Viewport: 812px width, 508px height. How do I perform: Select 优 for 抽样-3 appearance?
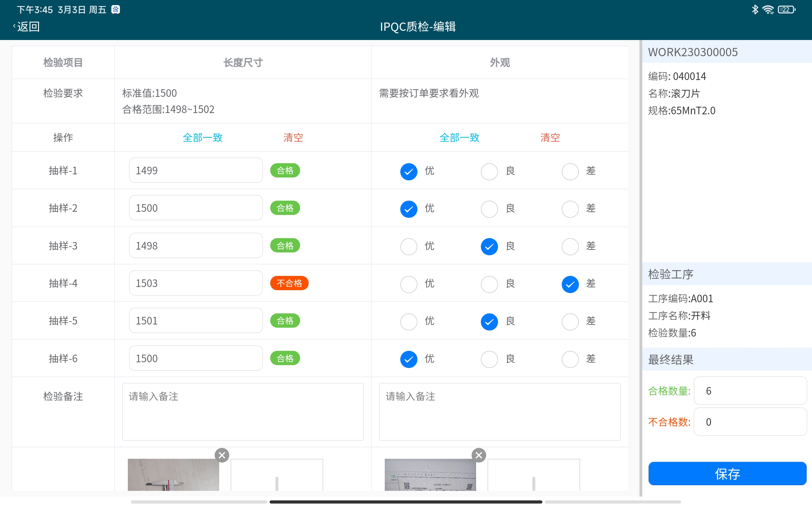(x=409, y=247)
